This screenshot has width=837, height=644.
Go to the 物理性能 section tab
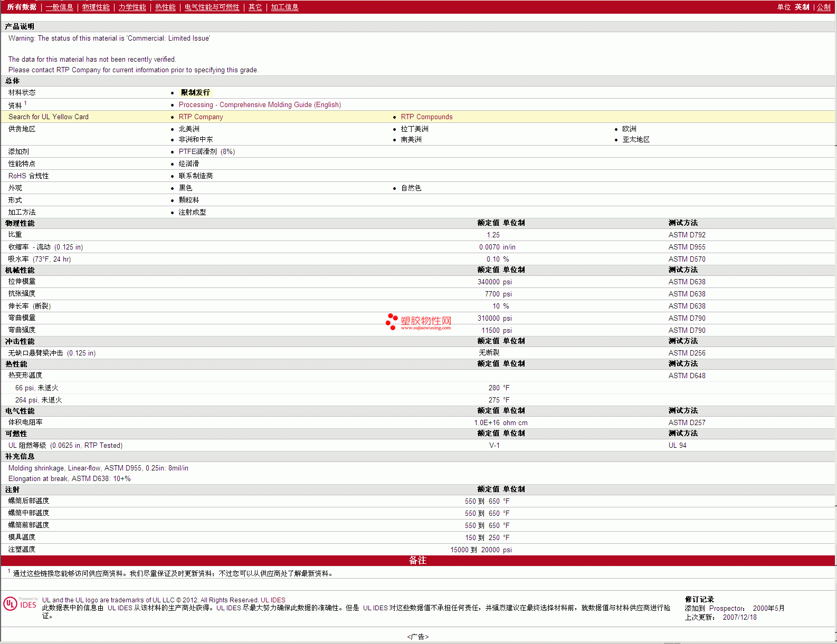point(96,7)
